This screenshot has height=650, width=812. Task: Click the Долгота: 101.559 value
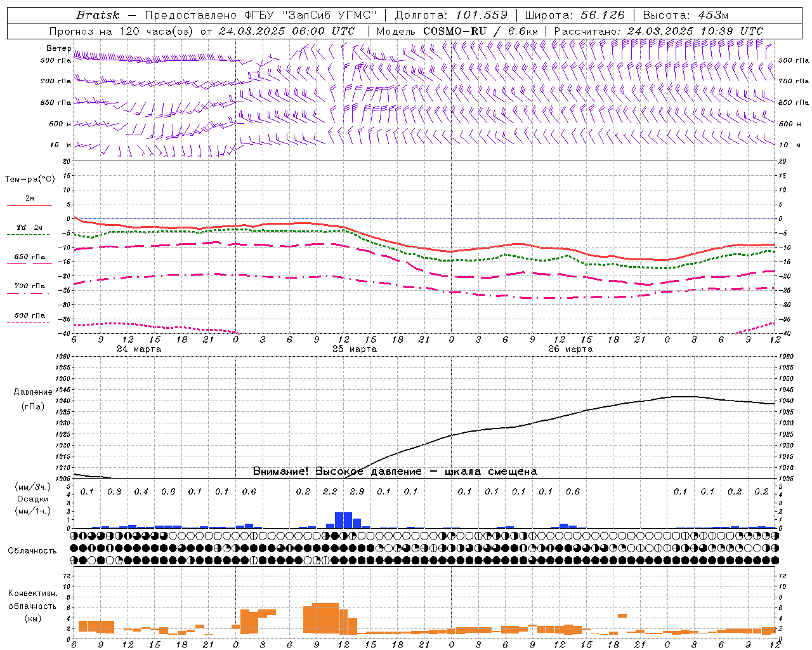(x=451, y=15)
